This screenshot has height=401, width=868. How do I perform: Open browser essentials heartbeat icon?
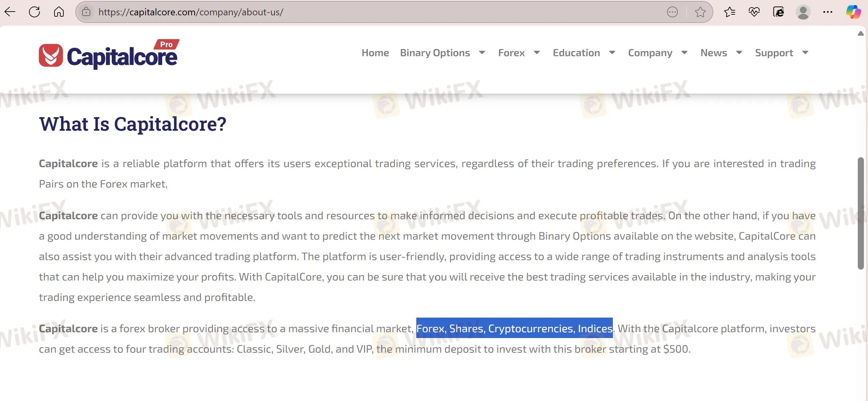point(754,12)
